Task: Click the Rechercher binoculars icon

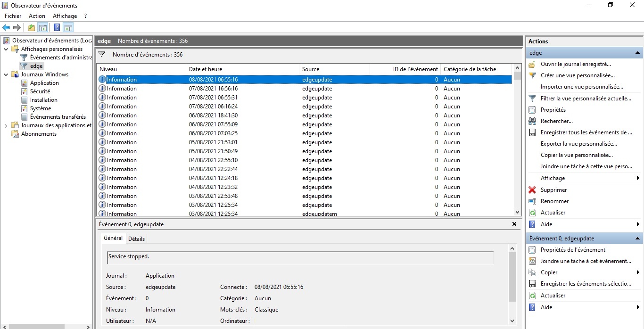Action: point(532,121)
